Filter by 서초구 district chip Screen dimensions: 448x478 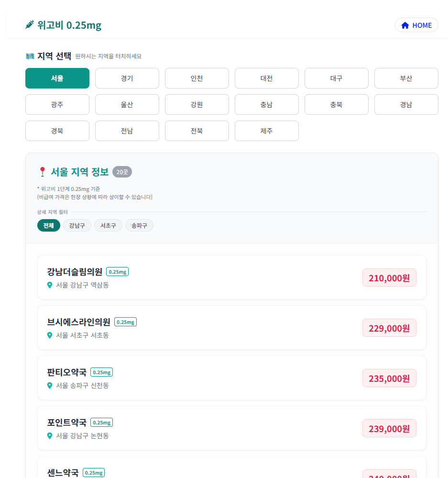(x=108, y=225)
